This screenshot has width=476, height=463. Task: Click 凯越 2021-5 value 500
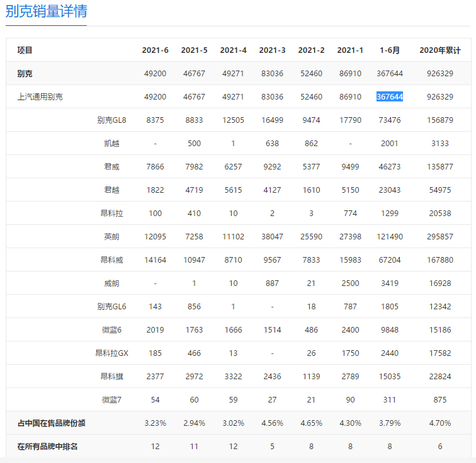coord(195,144)
